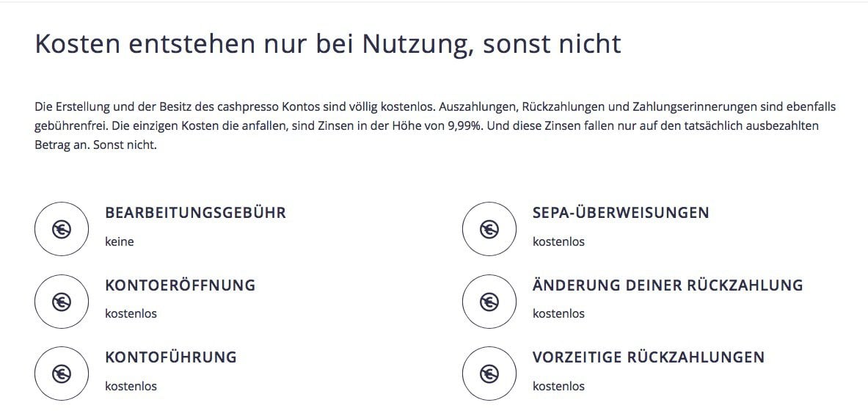Click 'kostenlos' under Vorzeitige Rückzahlungen

558,386
